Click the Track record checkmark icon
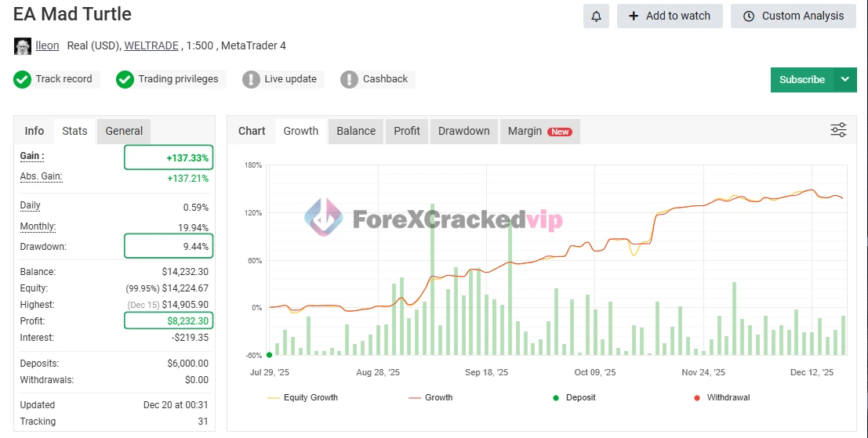The image size is (868, 438). click(x=23, y=79)
